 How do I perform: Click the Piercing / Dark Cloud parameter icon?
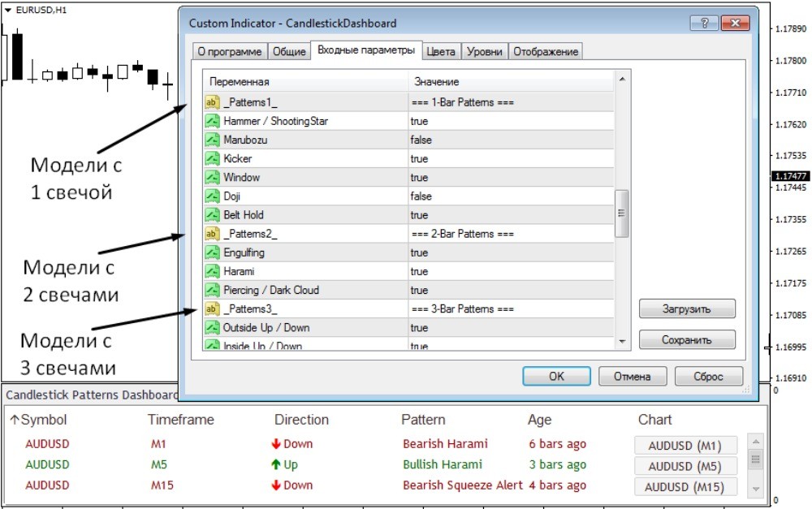point(212,290)
